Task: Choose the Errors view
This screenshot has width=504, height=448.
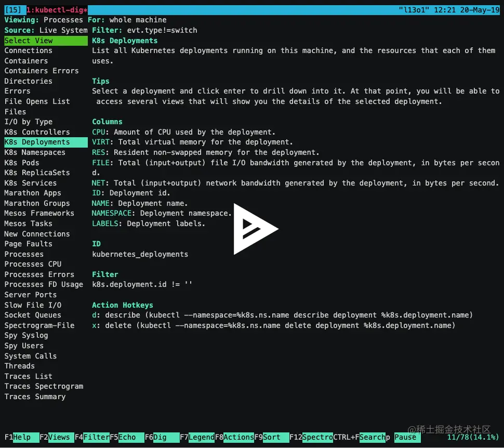Action: tap(17, 91)
